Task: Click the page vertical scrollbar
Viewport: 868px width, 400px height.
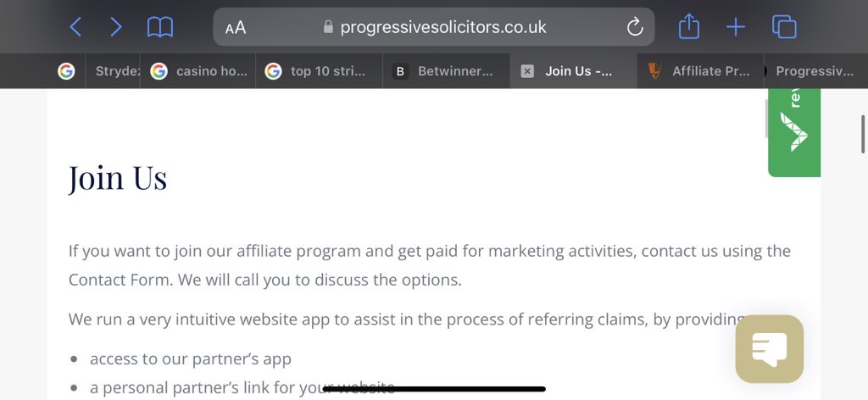Action: click(862, 135)
